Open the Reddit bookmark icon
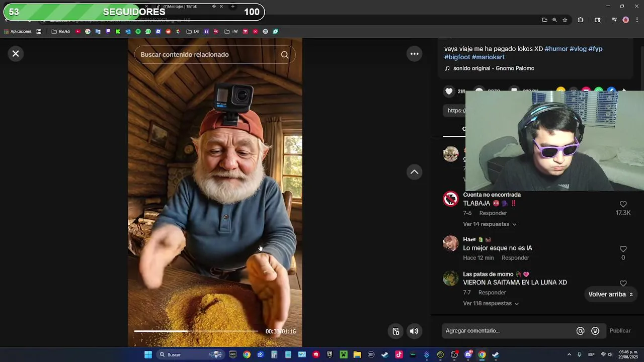 168,32
